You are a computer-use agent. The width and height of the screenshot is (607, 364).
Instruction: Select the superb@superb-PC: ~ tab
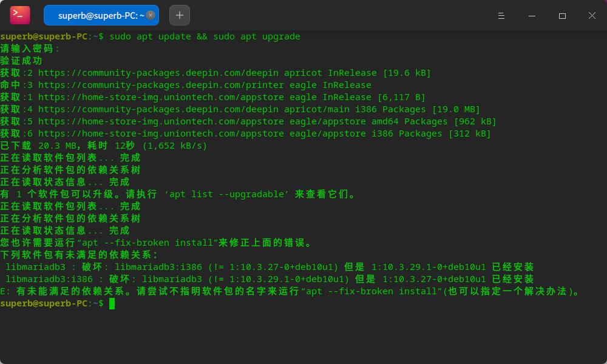[101, 16]
